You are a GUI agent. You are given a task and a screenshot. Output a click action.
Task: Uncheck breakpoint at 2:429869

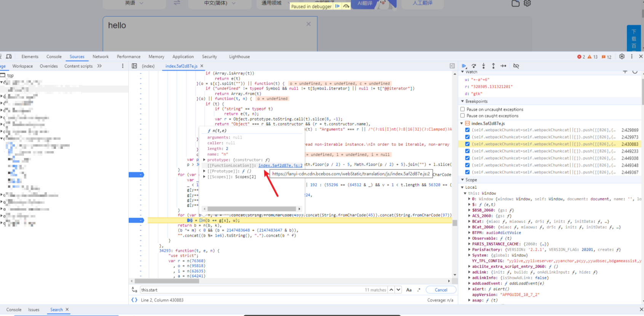coord(467,130)
